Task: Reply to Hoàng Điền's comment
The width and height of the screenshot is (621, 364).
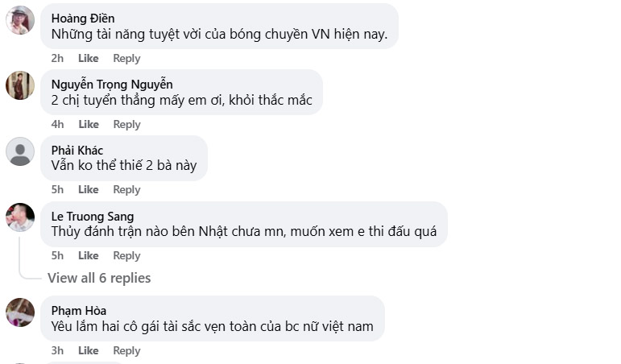Action: coord(126,59)
